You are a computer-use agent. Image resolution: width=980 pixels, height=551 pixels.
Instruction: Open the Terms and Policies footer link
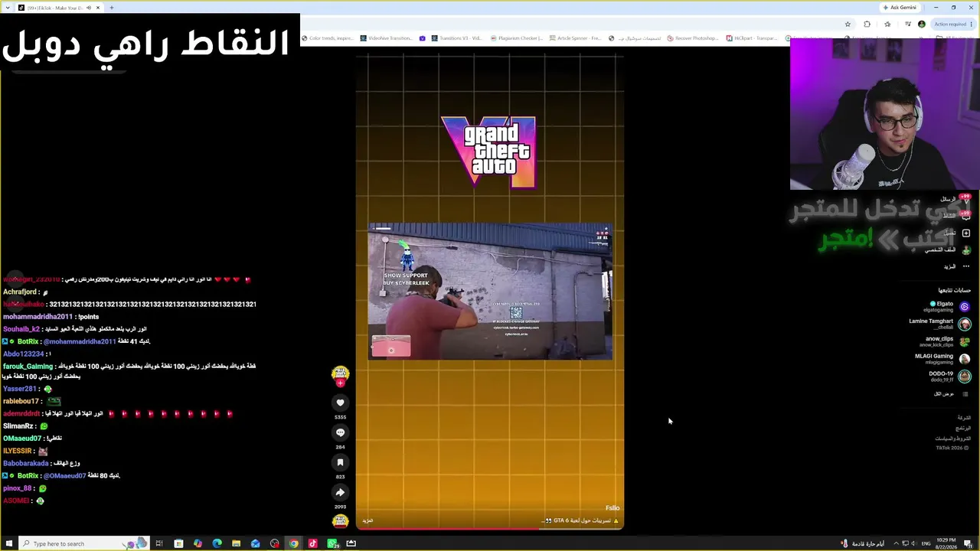[955, 439]
